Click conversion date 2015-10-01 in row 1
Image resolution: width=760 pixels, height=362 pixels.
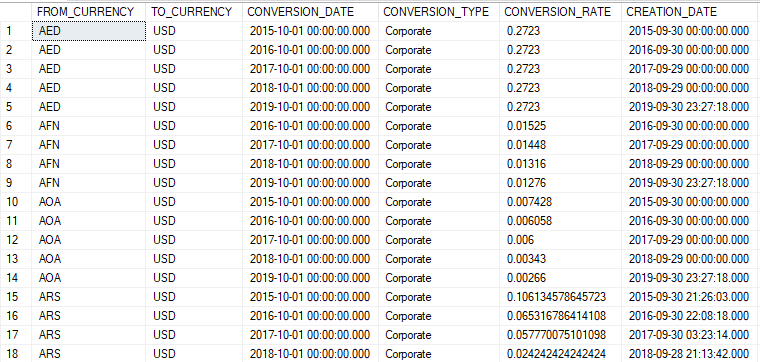tap(310, 31)
